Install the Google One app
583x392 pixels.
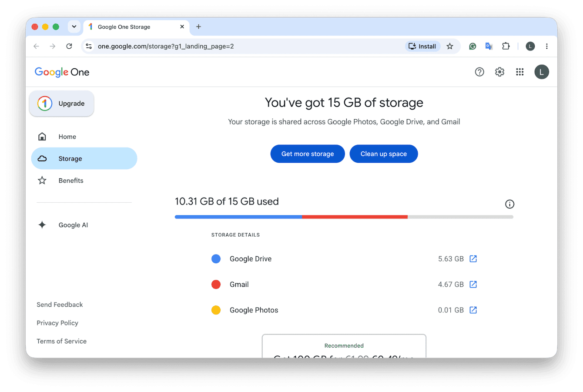422,46
